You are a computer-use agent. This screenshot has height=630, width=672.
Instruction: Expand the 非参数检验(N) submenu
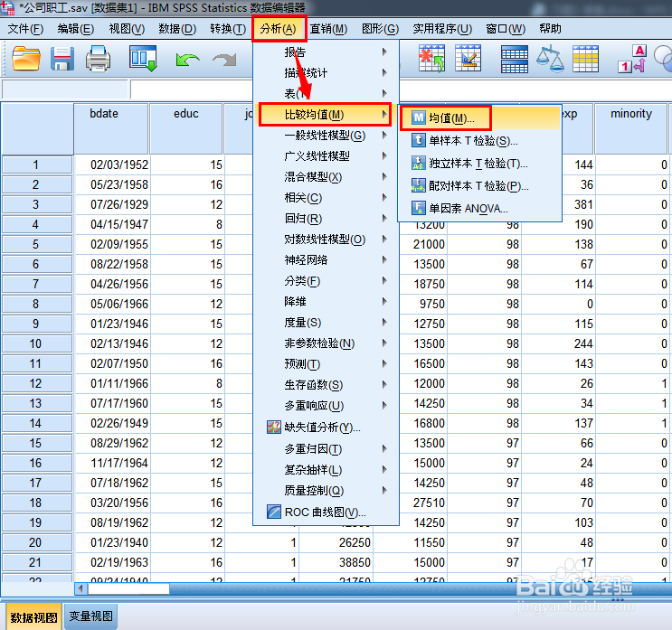[x=327, y=343]
